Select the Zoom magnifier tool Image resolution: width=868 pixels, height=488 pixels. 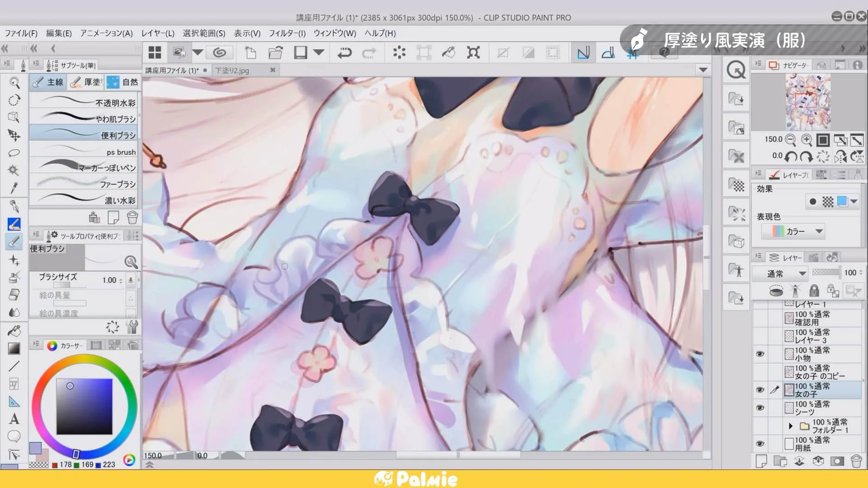(14, 83)
